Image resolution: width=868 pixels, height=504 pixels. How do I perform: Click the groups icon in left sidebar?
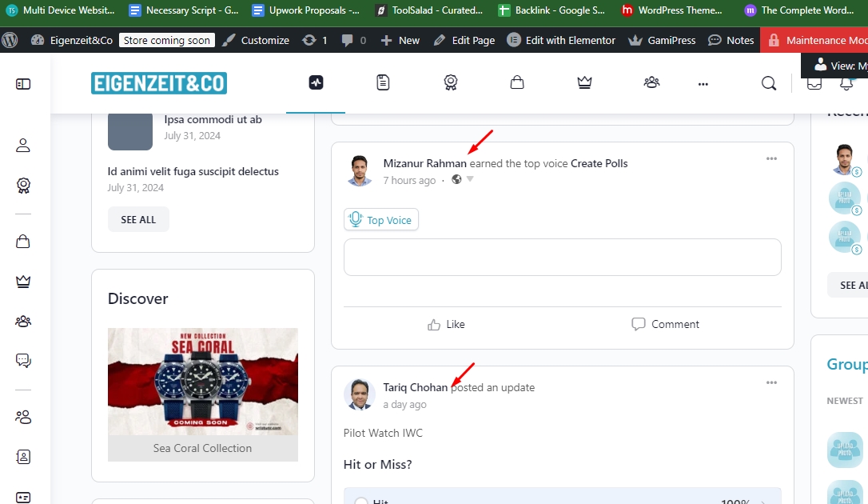(23, 322)
